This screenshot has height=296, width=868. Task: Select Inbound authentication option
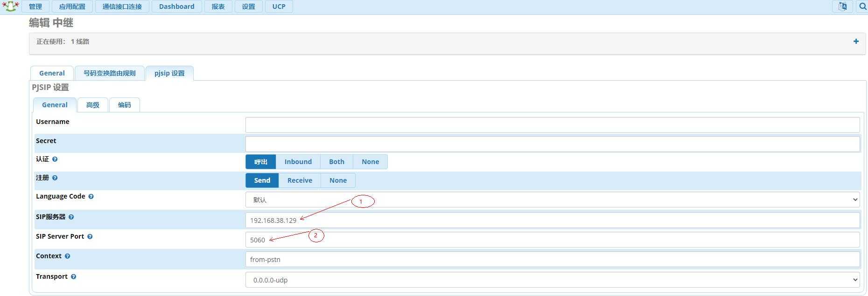(x=298, y=162)
